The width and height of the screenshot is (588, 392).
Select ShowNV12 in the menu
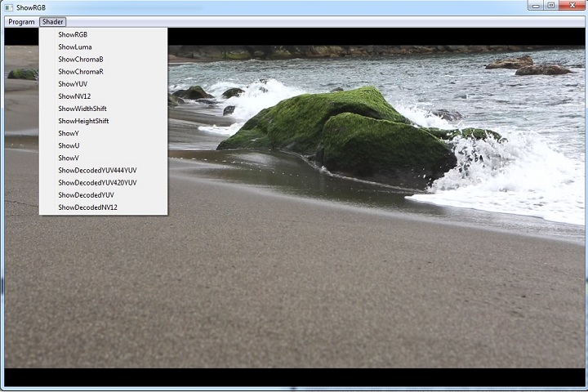[x=103, y=96]
